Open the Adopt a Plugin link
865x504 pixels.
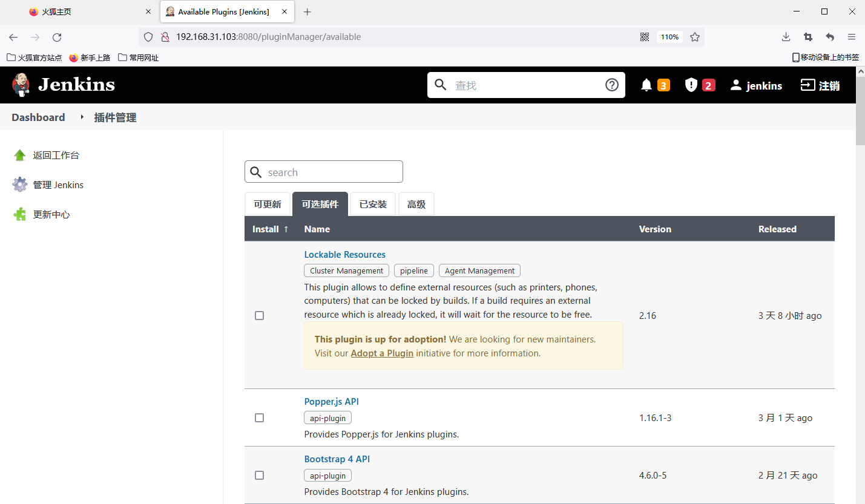(382, 353)
